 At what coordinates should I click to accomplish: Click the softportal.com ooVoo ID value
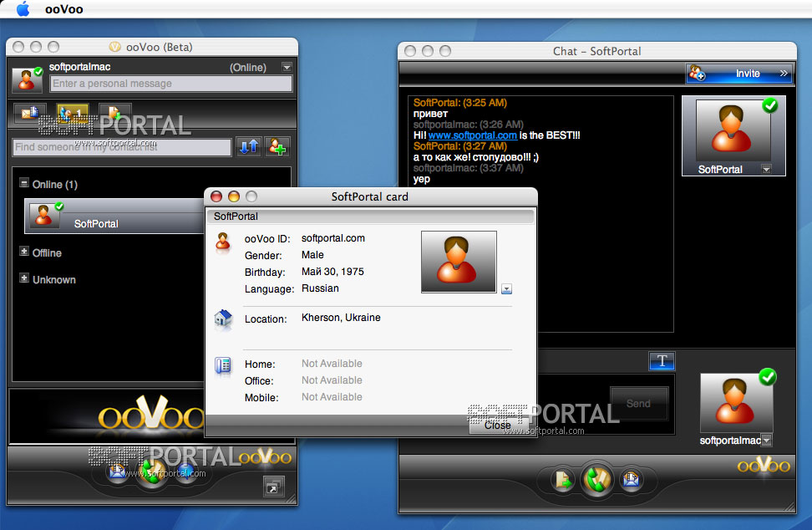[333, 238]
